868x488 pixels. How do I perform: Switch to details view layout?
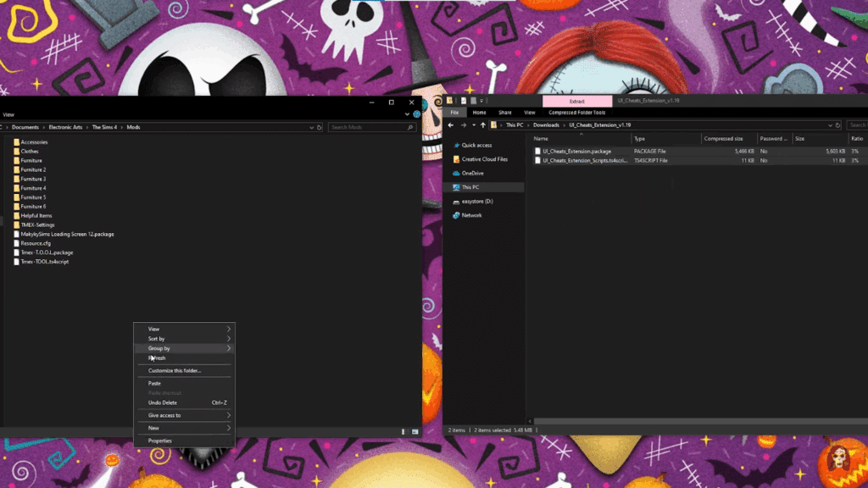point(403,431)
